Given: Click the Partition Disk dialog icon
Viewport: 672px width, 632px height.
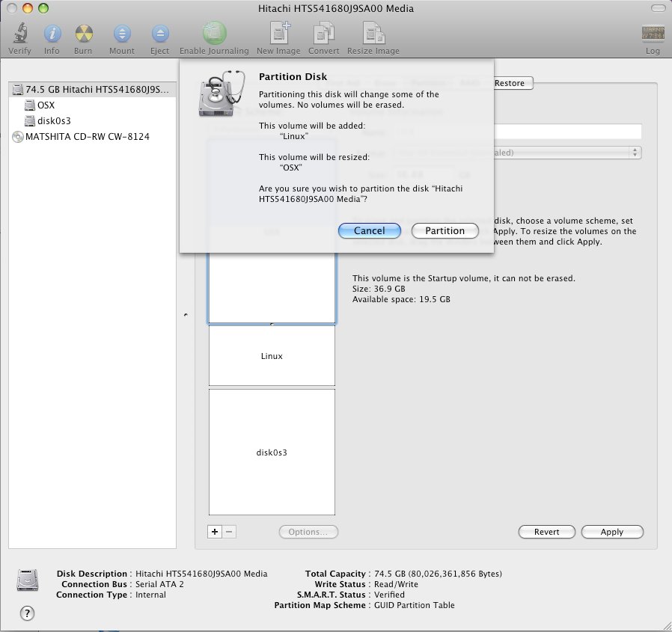Looking at the screenshot, I should (221, 93).
